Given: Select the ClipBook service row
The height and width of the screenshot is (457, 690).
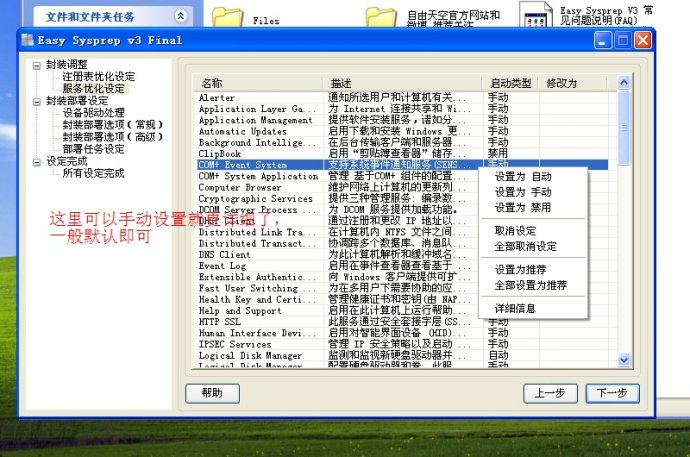Looking at the screenshot, I should coord(401,154).
